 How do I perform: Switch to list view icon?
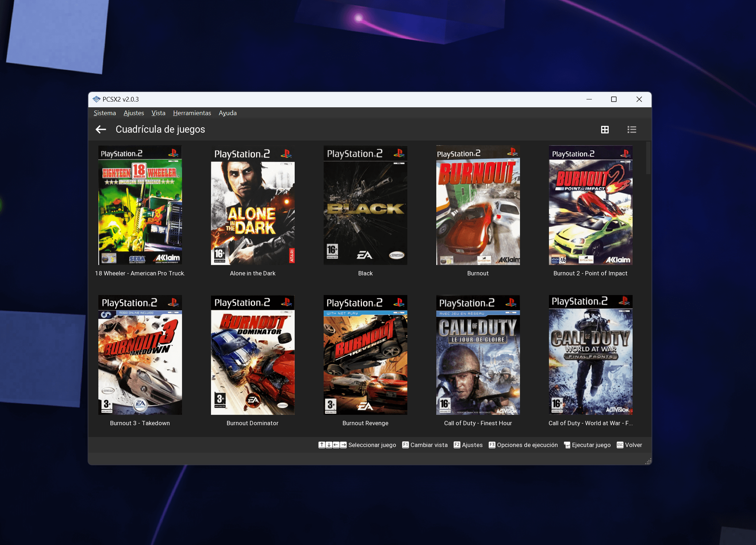point(632,129)
